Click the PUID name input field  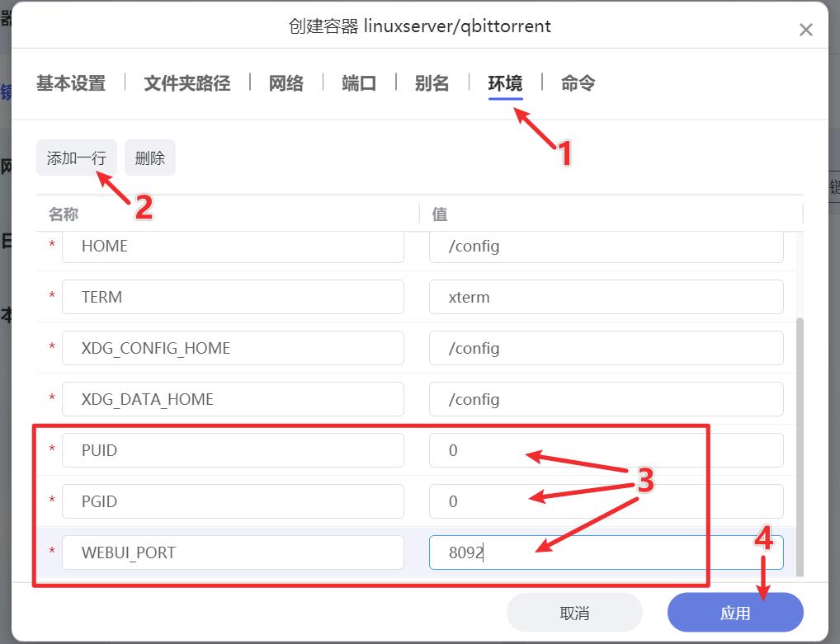[233, 450]
